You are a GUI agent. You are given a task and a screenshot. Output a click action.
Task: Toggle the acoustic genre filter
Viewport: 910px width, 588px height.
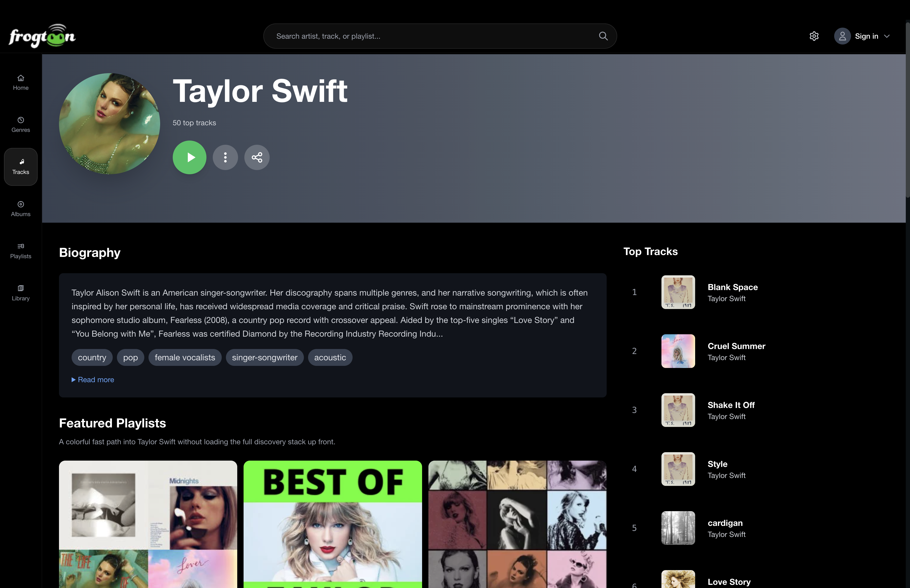330,357
